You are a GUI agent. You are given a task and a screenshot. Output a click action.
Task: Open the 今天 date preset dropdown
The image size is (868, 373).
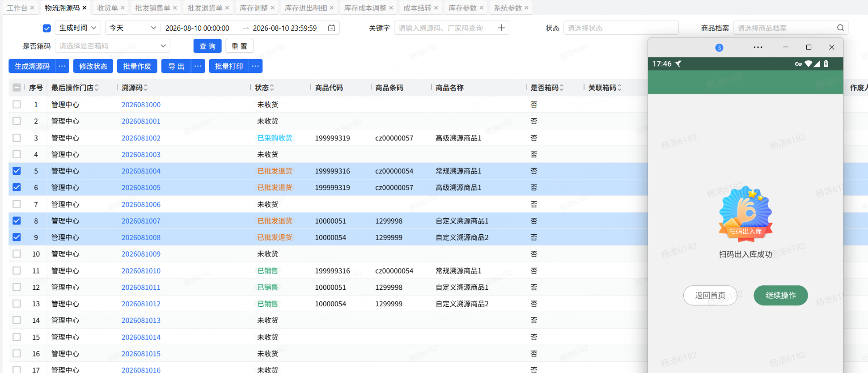pos(132,28)
